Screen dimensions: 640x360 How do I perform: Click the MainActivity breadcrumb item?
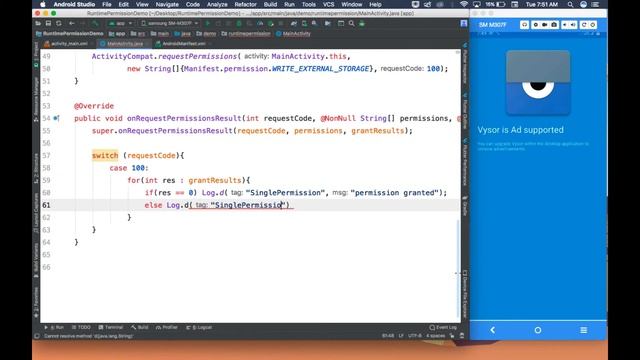pyautogui.click(x=293, y=34)
